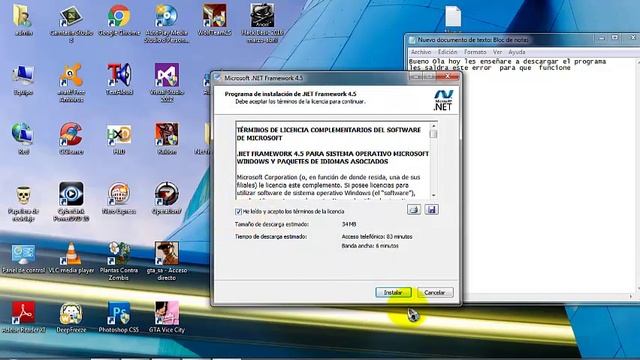Open the Ver menu in Notepad
640x360 pixels.
[x=497, y=52]
